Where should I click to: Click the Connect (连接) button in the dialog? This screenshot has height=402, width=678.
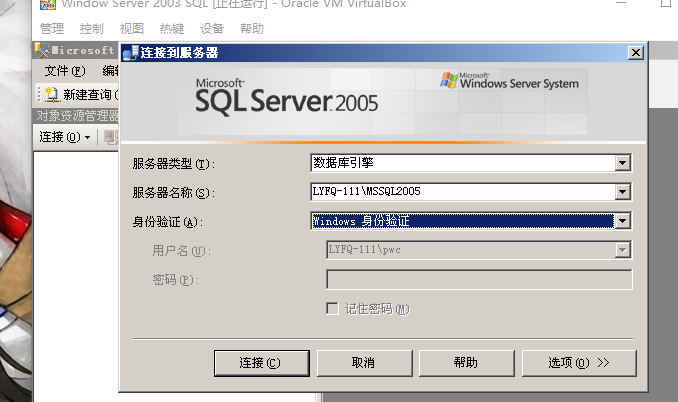(x=262, y=363)
